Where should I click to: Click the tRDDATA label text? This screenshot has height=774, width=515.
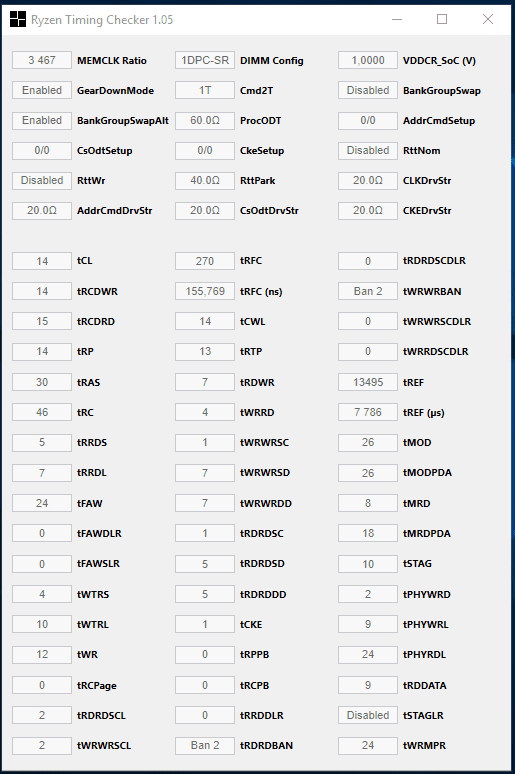425,685
